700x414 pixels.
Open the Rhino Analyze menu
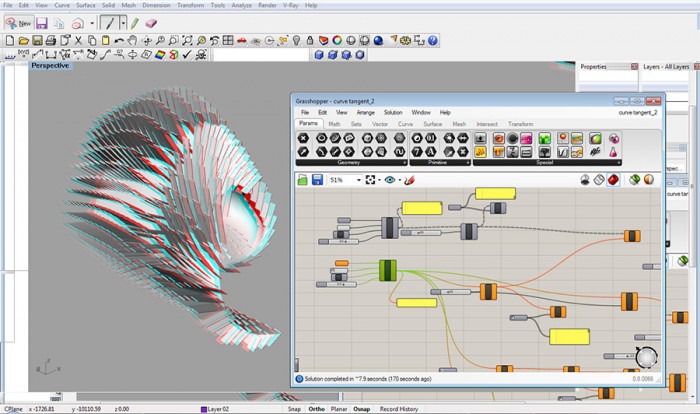(242, 5)
